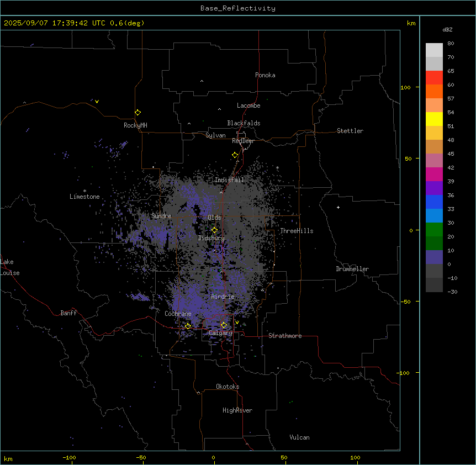Click the yellow diamond marker near RockyMH

(138, 113)
